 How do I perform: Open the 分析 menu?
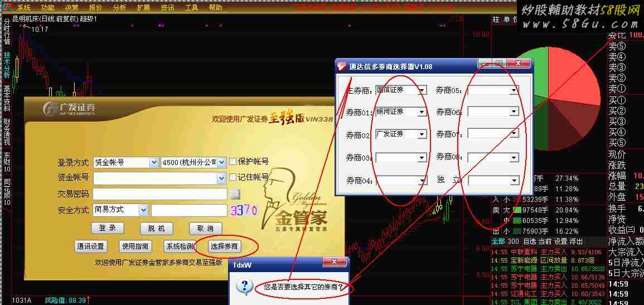pos(119,7)
